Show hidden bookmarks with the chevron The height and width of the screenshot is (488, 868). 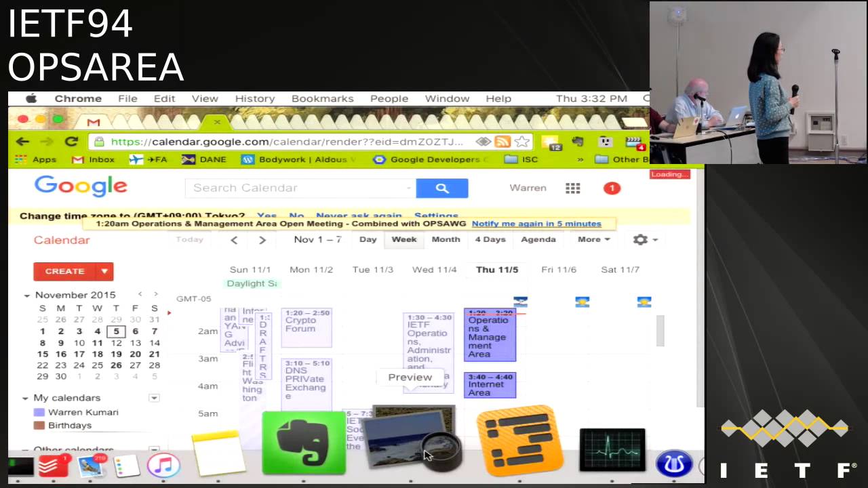(580, 159)
